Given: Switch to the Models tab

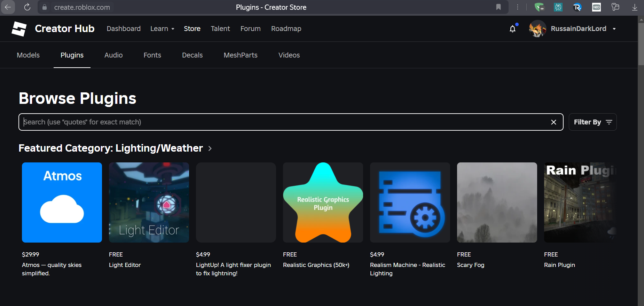Looking at the screenshot, I should pyautogui.click(x=28, y=55).
